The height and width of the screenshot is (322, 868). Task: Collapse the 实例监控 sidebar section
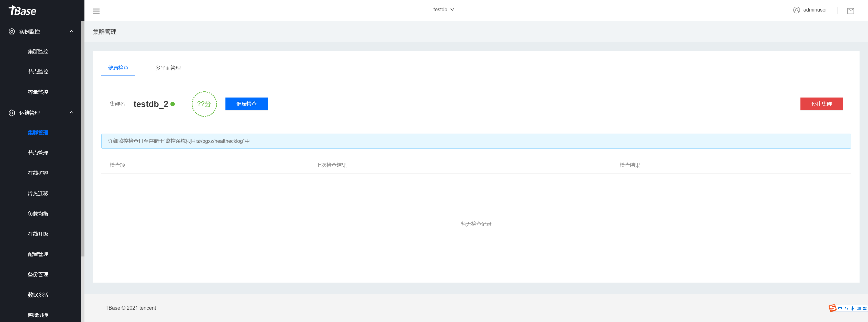(71, 31)
